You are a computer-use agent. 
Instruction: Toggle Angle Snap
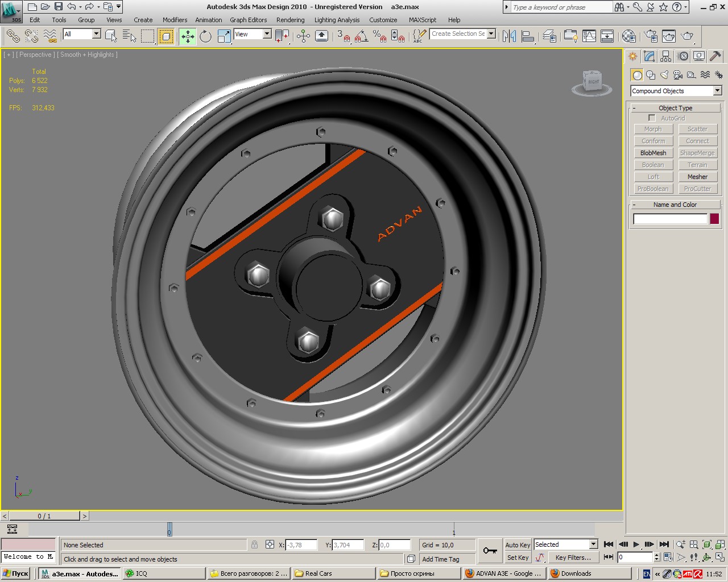[361, 36]
